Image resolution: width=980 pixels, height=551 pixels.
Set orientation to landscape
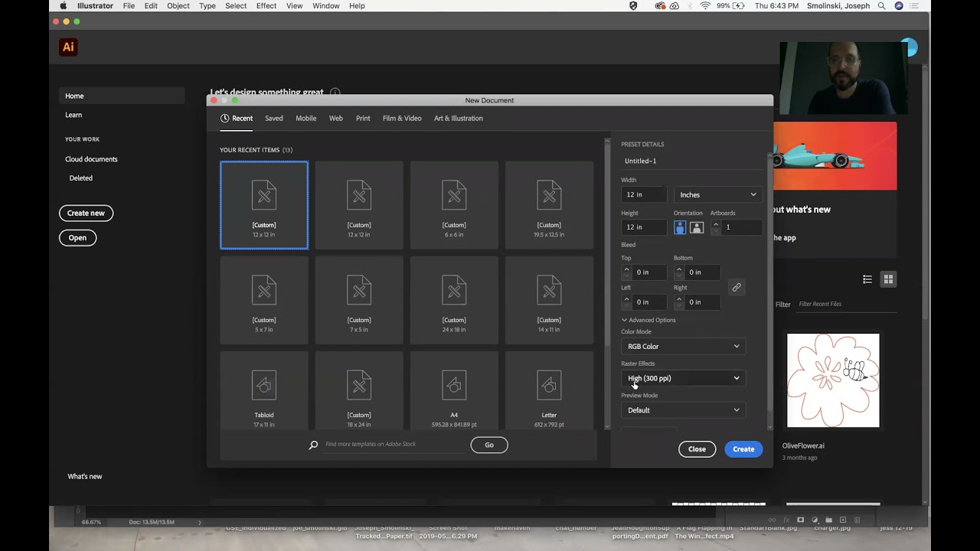(x=697, y=227)
